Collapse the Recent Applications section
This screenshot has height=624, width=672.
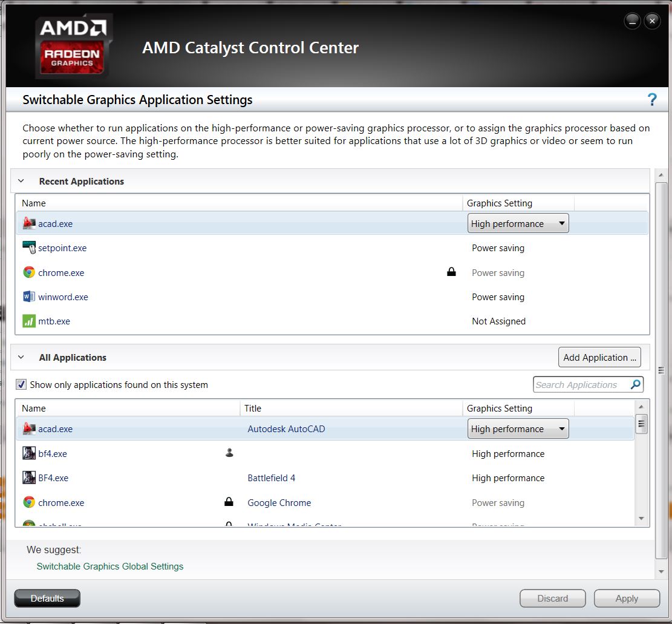(x=21, y=181)
